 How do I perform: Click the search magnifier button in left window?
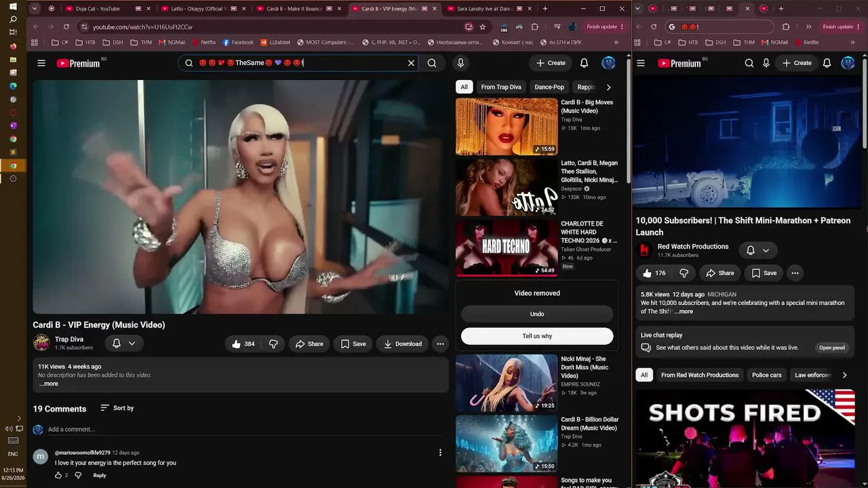[x=432, y=63]
